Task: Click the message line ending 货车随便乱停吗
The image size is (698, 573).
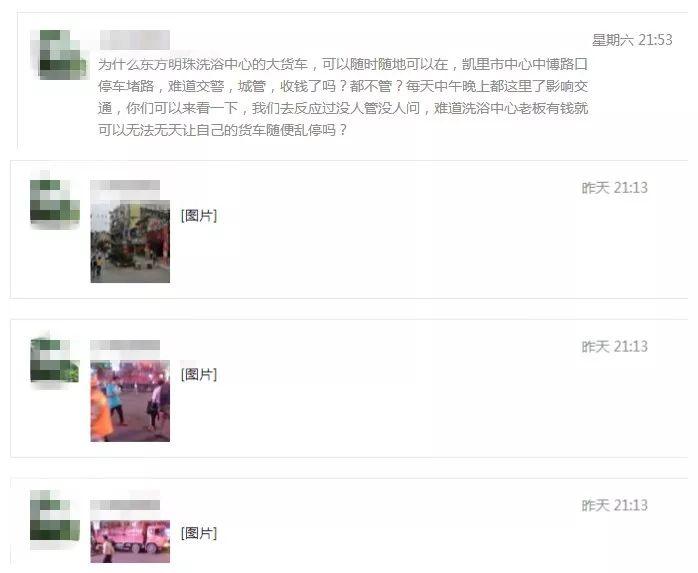Action: (222, 130)
